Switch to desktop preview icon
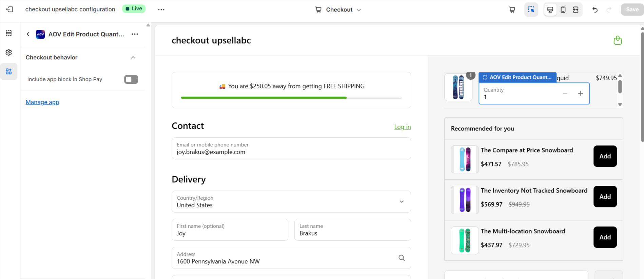The height and width of the screenshot is (279, 644). click(550, 10)
